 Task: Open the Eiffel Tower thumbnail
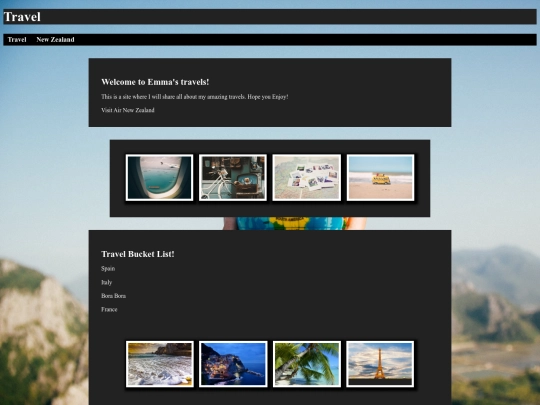[x=380, y=364]
